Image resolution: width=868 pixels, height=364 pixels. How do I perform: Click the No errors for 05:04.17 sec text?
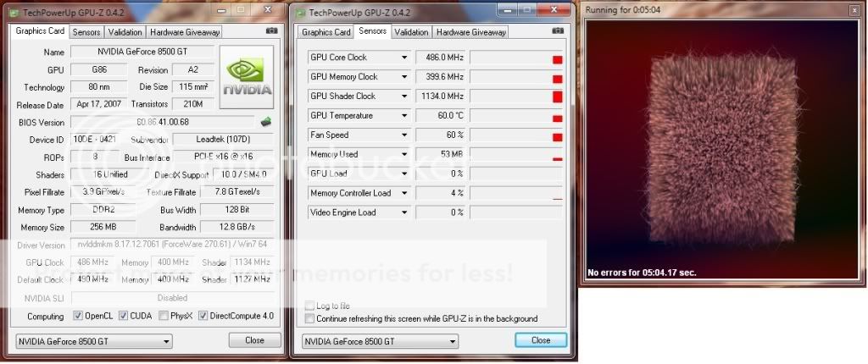click(643, 273)
